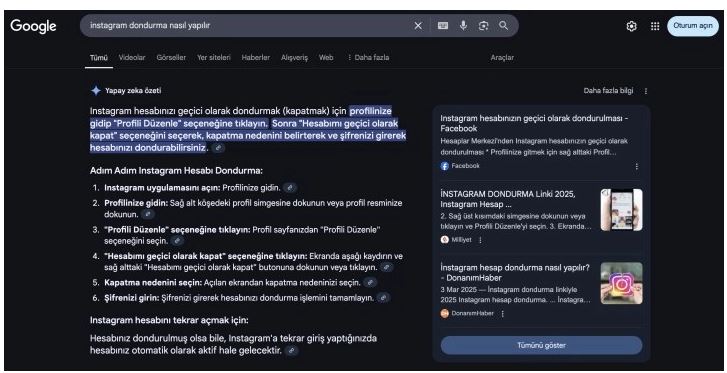The image size is (727, 373).
Task: Start voice search with microphone icon
Action: click(x=463, y=26)
